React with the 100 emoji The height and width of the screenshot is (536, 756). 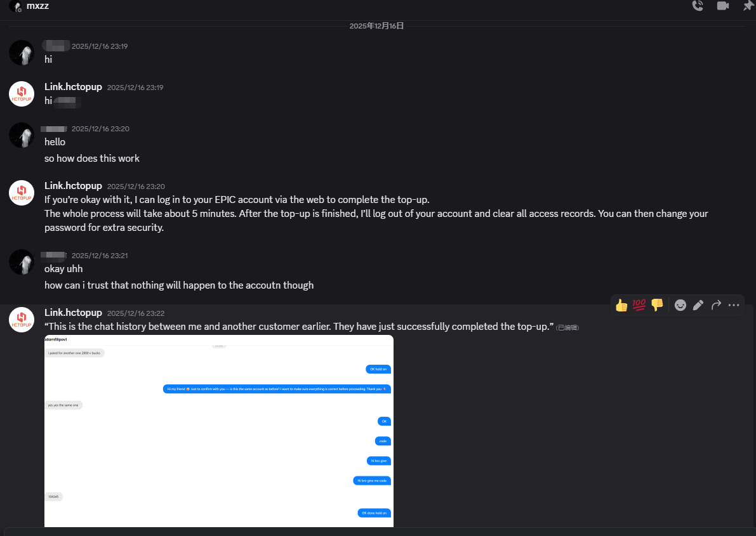[x=639, y=305]
